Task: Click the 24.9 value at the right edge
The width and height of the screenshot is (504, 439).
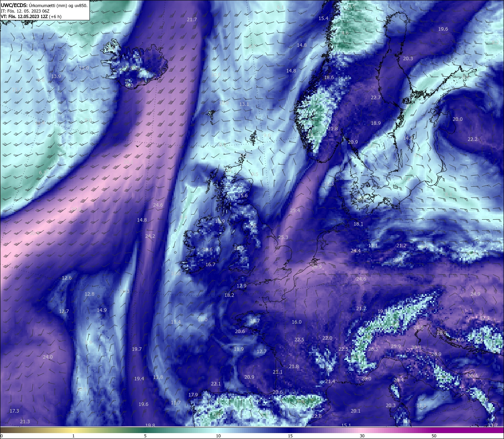Action: click(475, 294)
